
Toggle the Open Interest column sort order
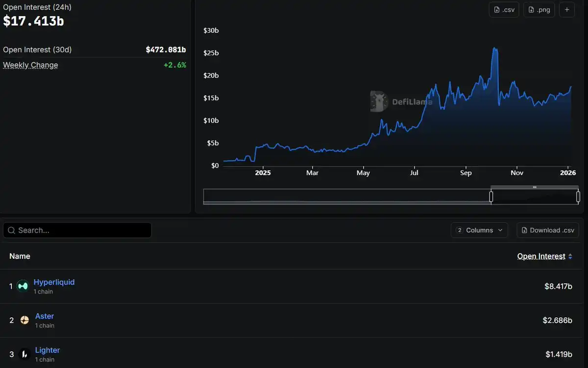click(x=541, y=256)
